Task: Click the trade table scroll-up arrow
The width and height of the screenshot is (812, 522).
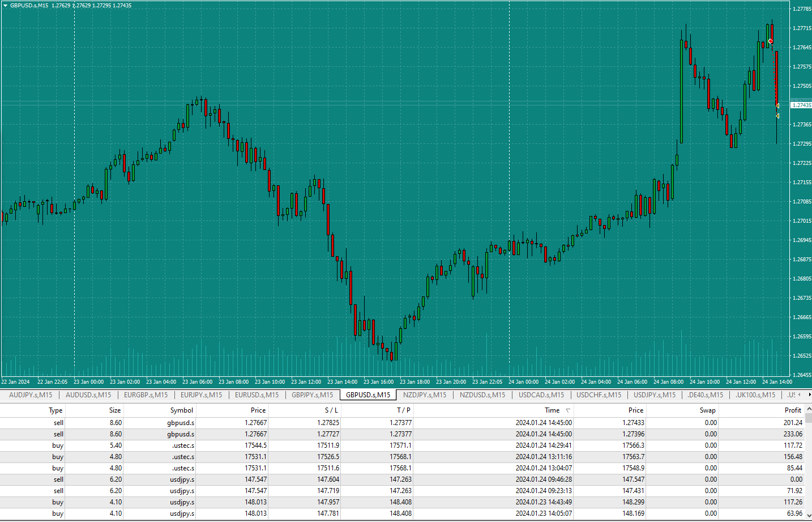Action: 809,409
